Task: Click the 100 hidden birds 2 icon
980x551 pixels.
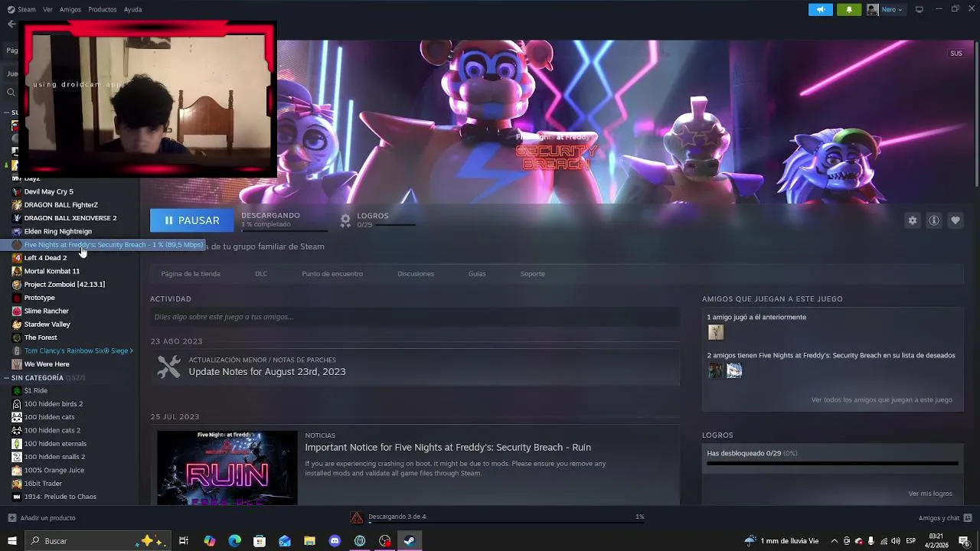Action: [17, 404]
